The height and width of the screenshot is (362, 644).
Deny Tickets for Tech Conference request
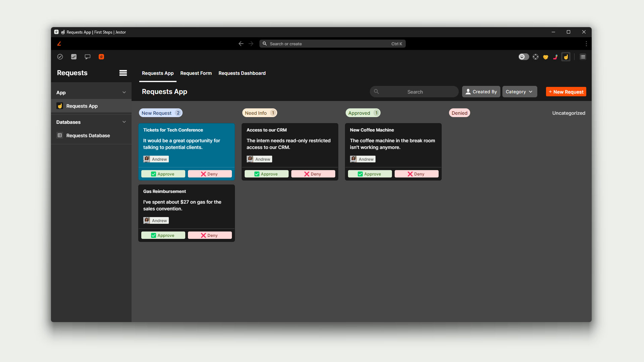pyautogui.click(x=210, y=174)
